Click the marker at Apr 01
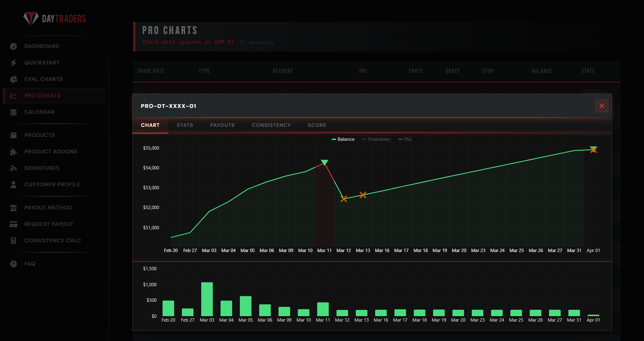This screenshot has width=644, height=341. 593,149
